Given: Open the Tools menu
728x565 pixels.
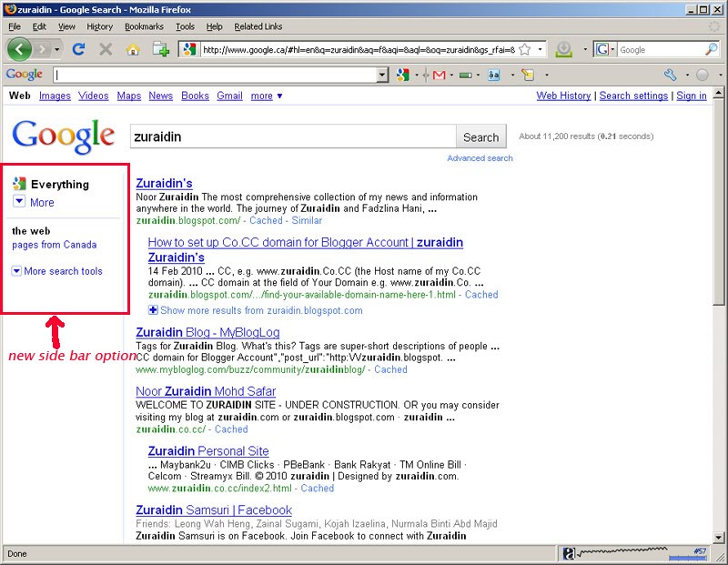Looking at the screenshot, I should click(185, 26).
